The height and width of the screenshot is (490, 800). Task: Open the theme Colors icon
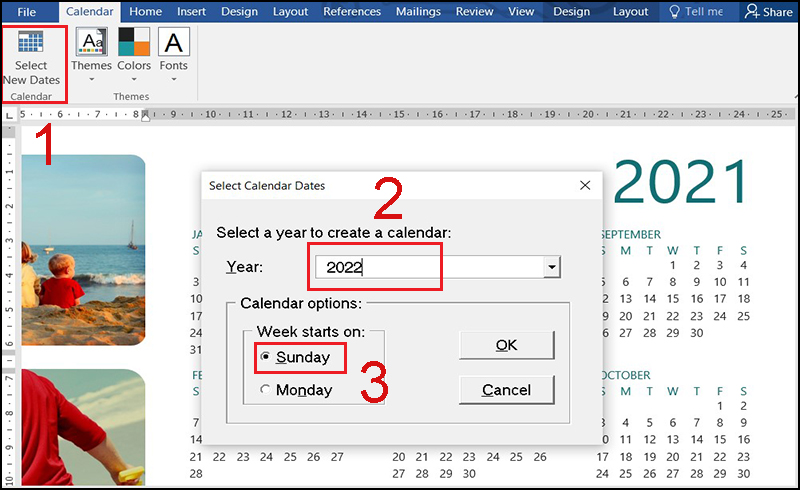coord(133,42)
